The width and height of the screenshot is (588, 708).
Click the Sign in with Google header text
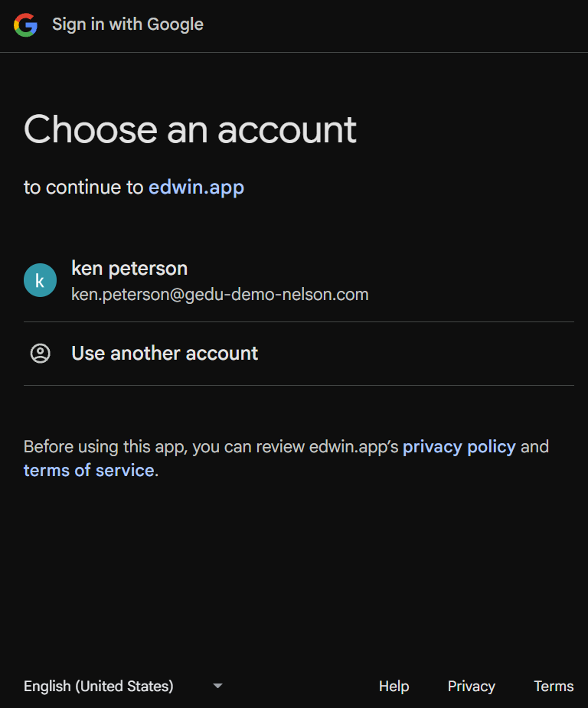pos(128,24)
